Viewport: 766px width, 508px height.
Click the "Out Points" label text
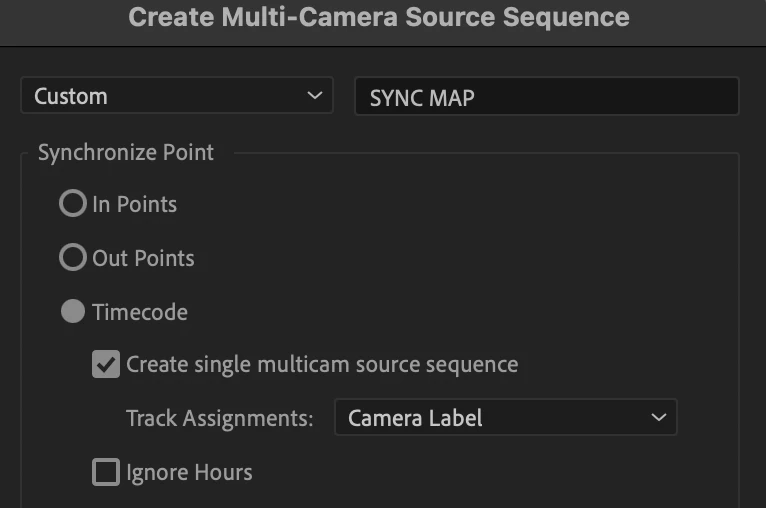143,258
